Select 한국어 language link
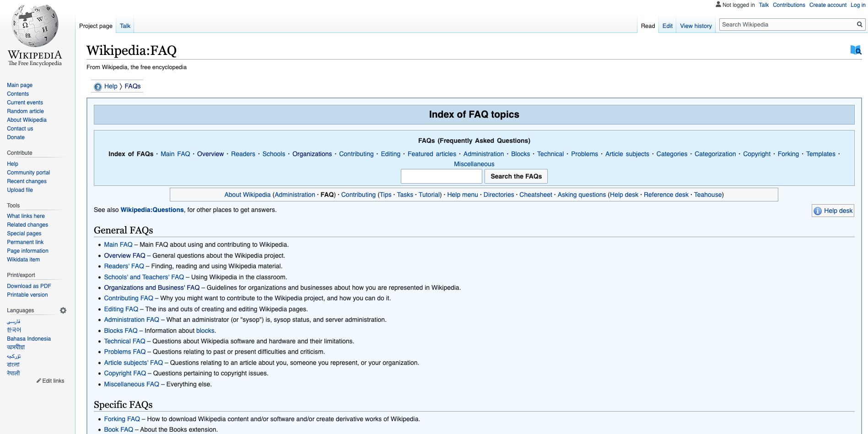 14,330
